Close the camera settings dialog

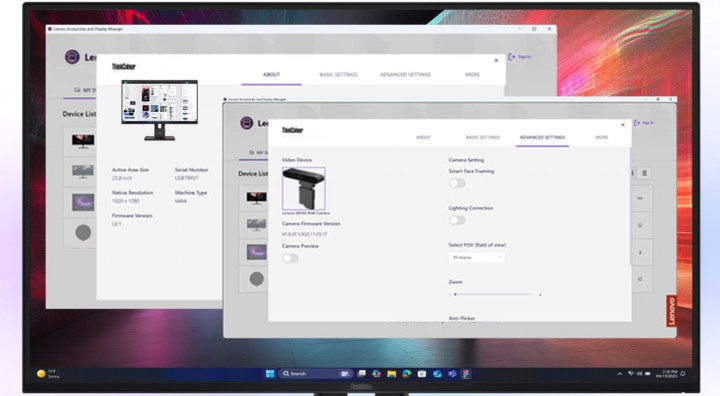(x=623, y=125)
